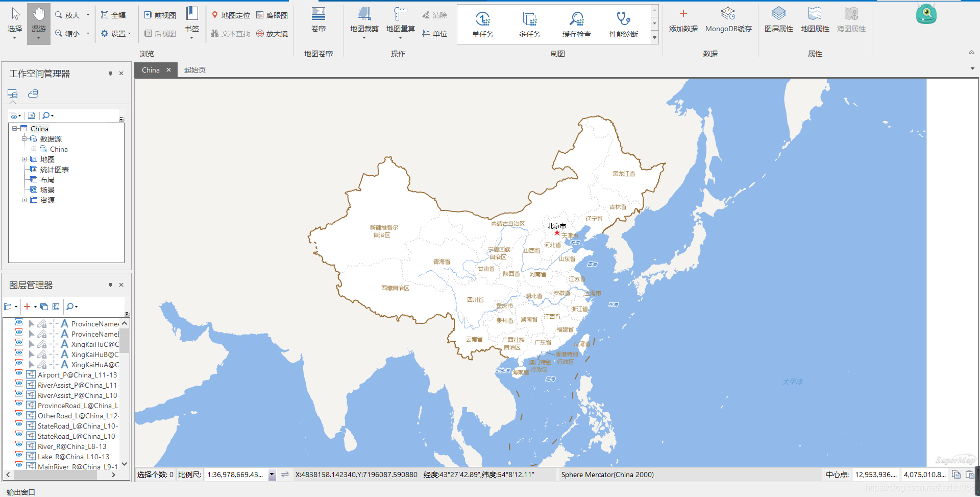The width and height of the screenshot is (980, 497).
Task: Open 地图属性 map properties
Action: pyautogui.click(x=815, y=20)
